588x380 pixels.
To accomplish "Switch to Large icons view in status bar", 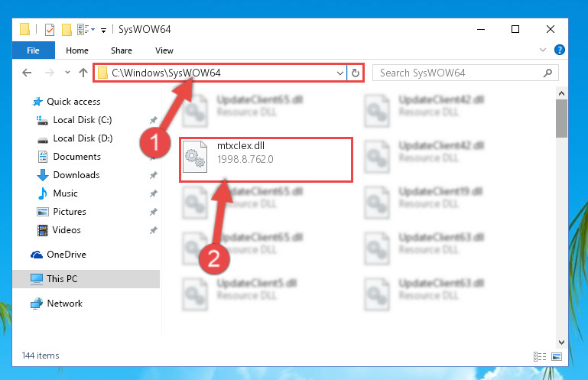I will [x=557, y=356].
